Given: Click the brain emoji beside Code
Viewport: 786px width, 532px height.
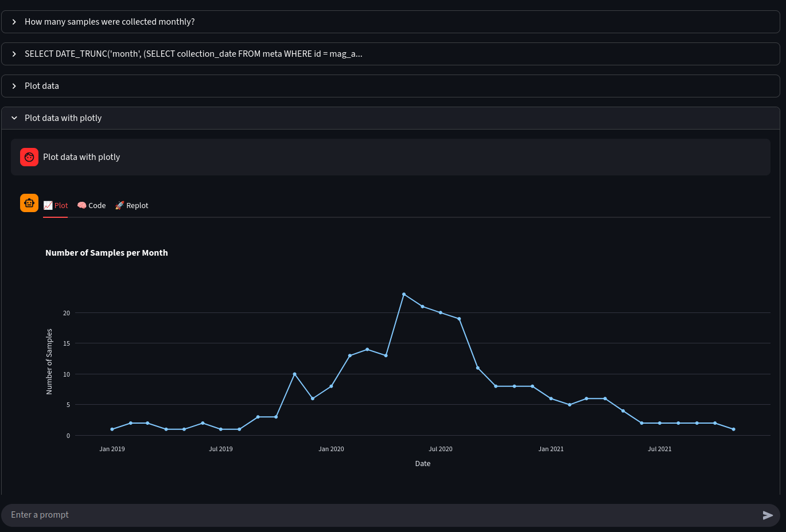Looking at the screenshot, I should coord(81,205).
